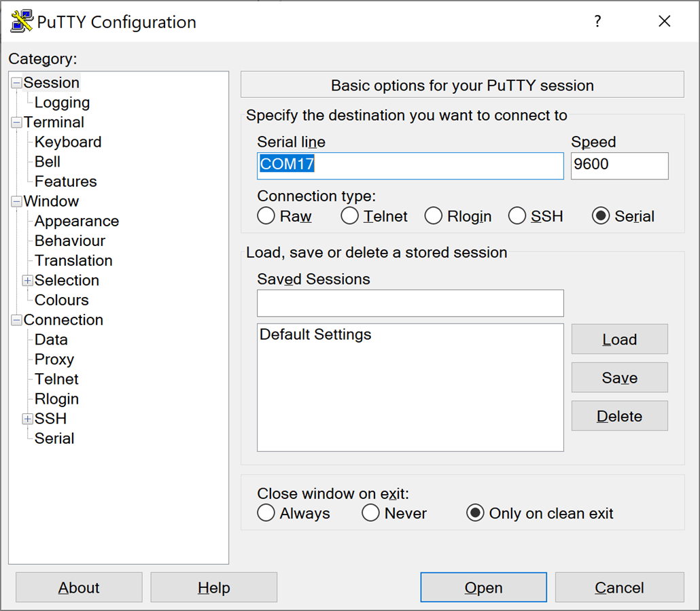Go to Serial category in tree
This screenshot has height=611, width=700.
(x=54, y=438)
